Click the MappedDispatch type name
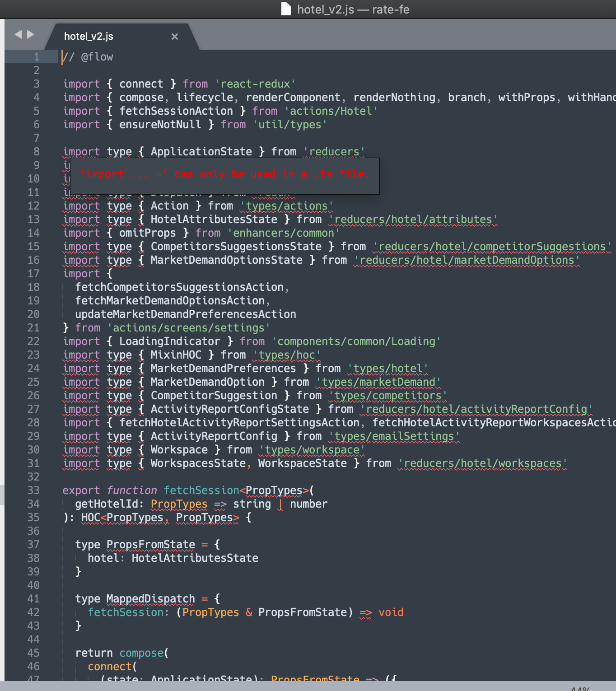The height and width of the screenshot is (691, 616). click(x=150, y=599)
